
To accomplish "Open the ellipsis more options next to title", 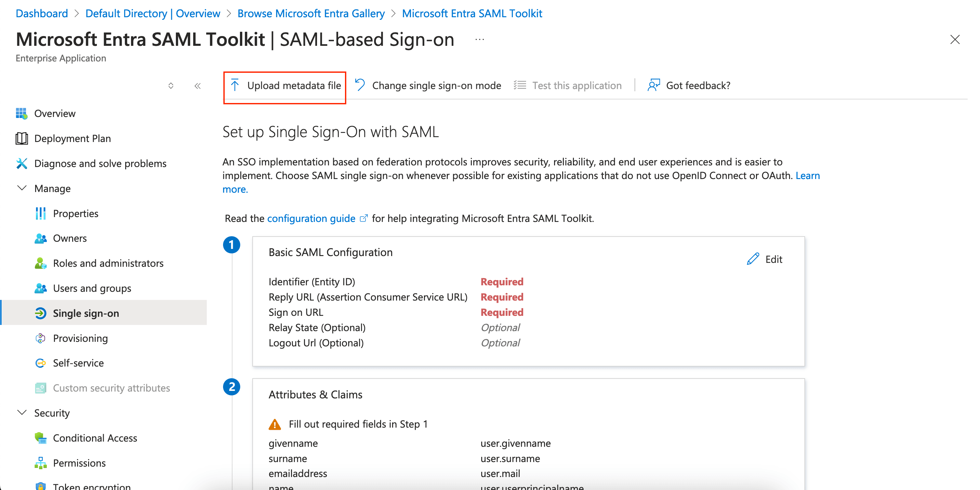I will pos(479,40).
